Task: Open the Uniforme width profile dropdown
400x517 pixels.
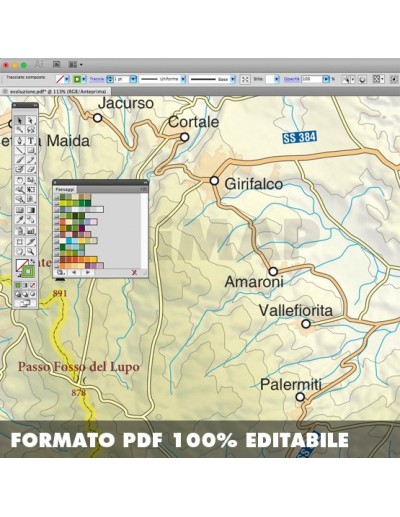Action: click(x=183, y=79)
